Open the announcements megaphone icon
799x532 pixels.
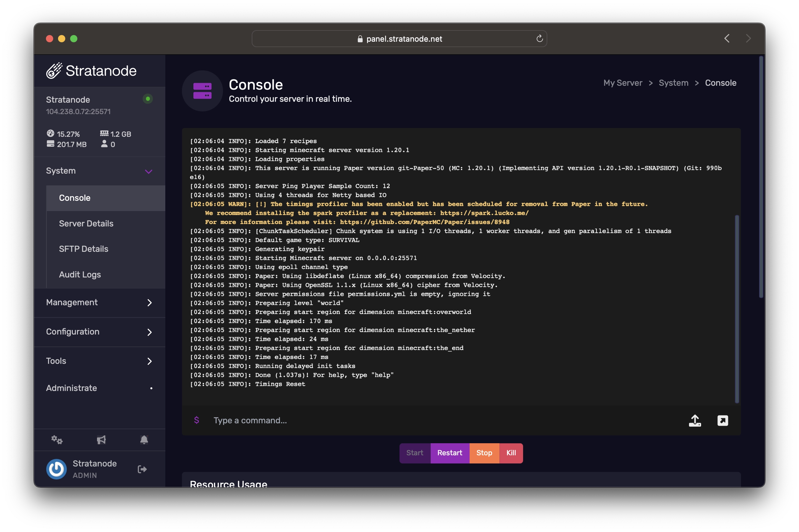point(101,440)
